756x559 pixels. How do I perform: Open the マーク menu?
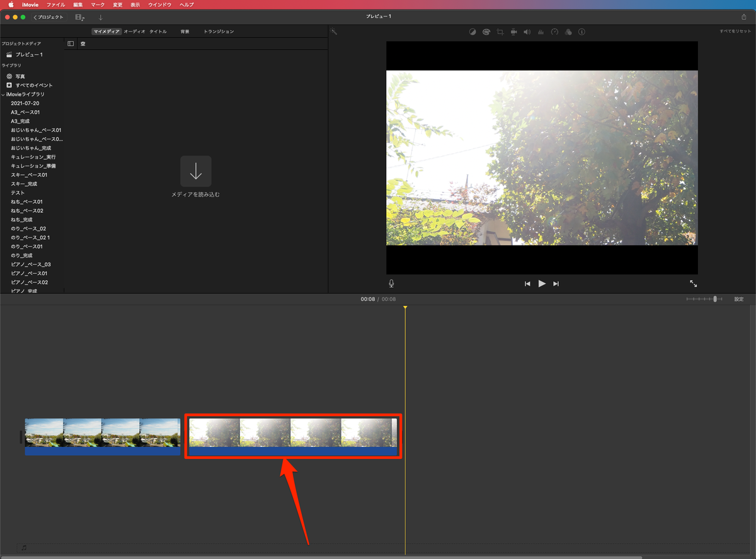(98, 4)
